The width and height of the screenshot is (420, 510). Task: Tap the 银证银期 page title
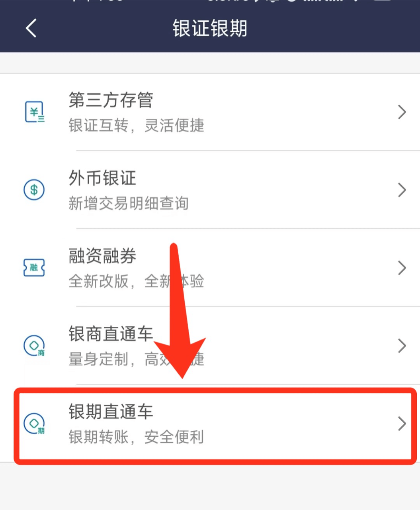tap(210, 28)
